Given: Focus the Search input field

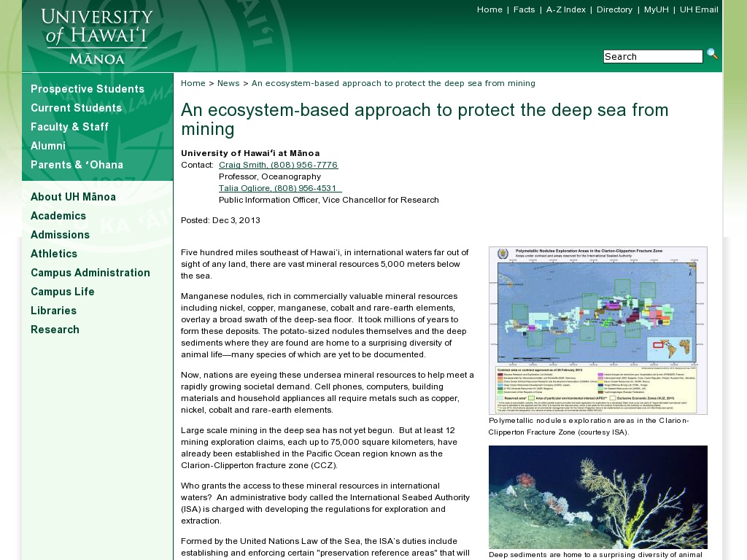Looking at the screenshot, I should click(653, 57).
